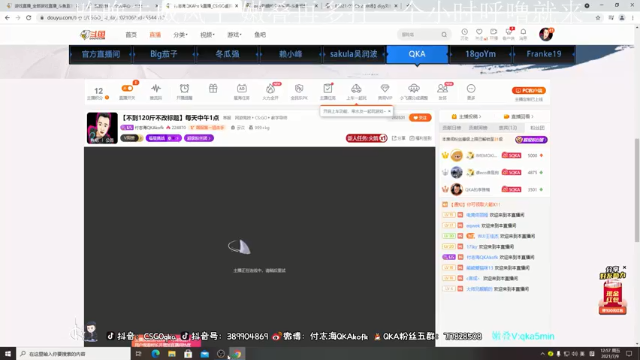Click the audio waveform toolbar icon
The image size is (640, 360).
156,89
